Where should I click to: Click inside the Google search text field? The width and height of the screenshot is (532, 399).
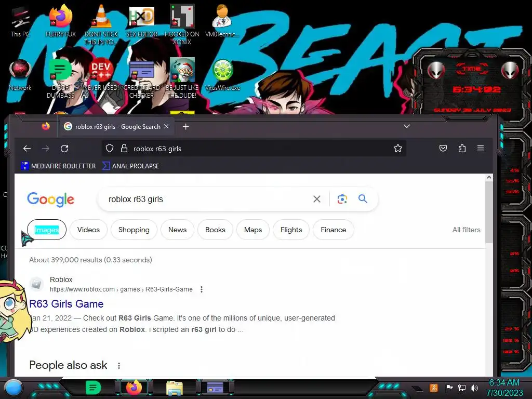[x=207, y=199]
